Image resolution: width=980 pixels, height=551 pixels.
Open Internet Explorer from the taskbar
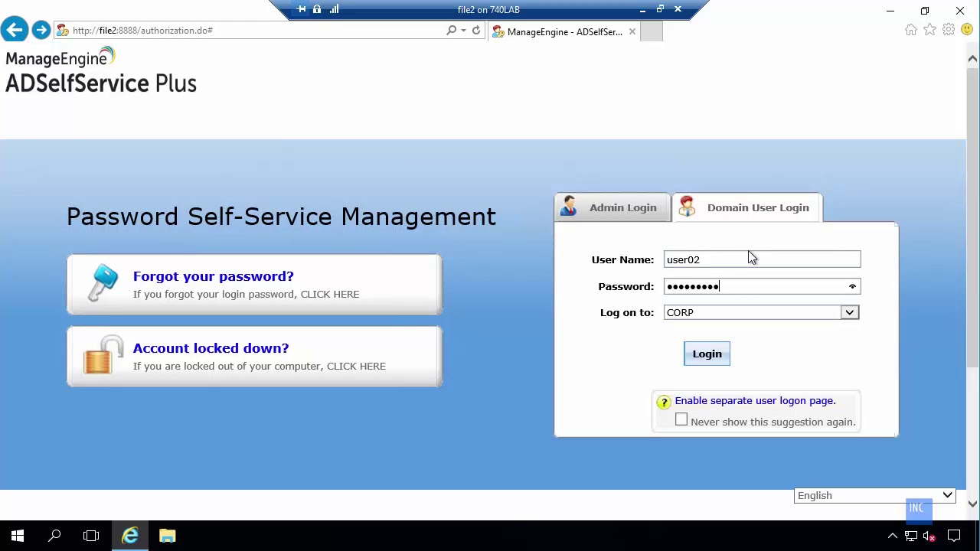[130, 536]
